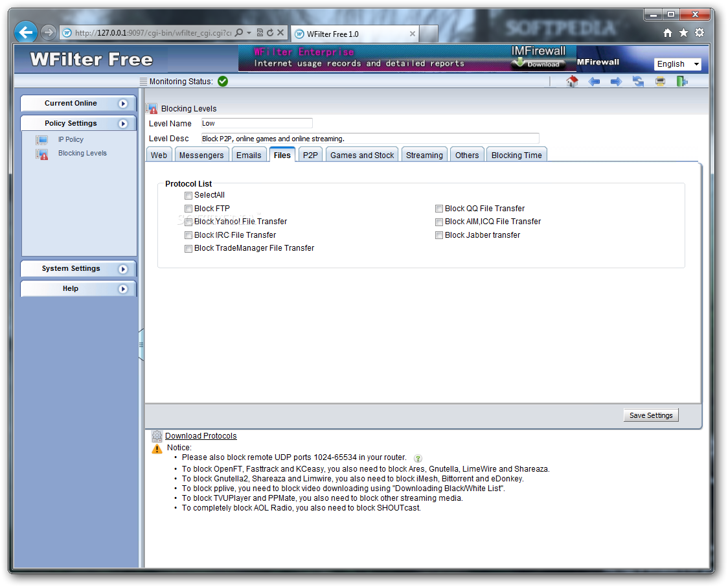Viewport: 728px width, 587px height.
Task: Open Blocking Levels in sidebar
Action: (x=82, y=154)
